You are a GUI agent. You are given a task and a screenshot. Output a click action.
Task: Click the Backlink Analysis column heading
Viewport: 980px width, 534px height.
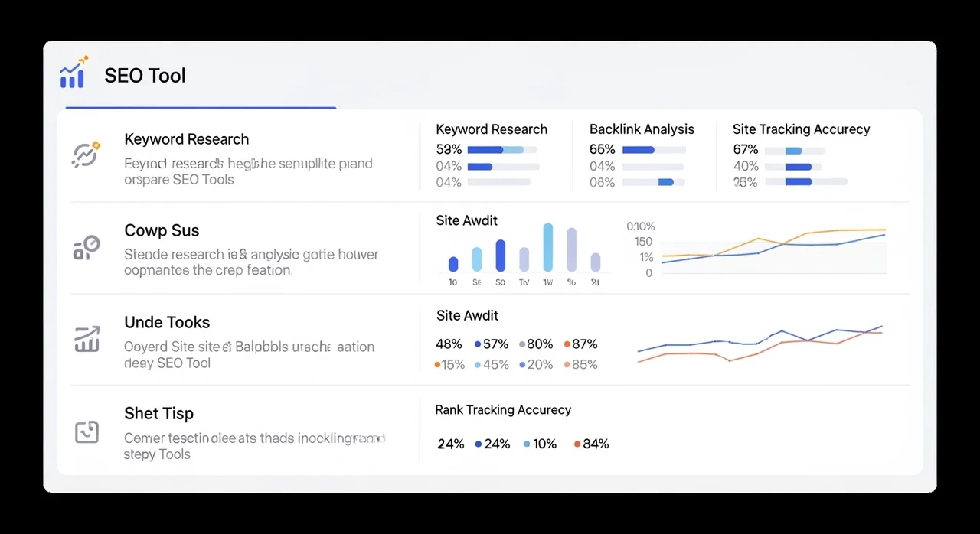click(642, 129)
